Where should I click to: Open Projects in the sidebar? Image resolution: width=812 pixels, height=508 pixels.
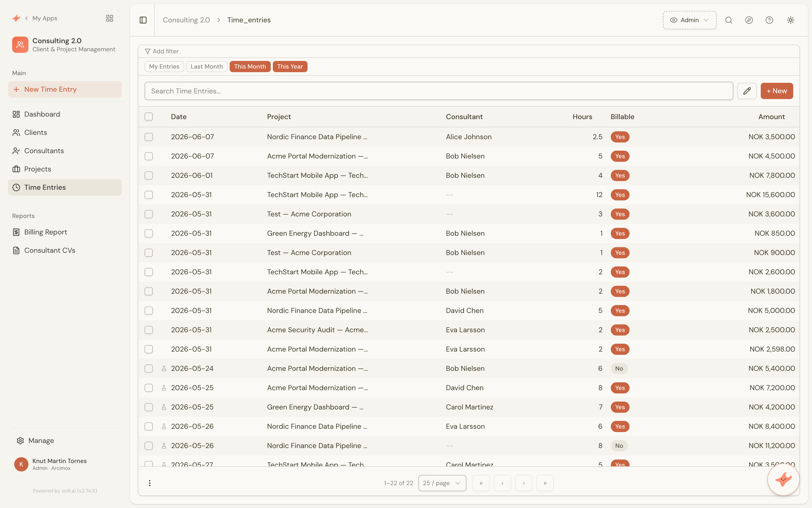point(65,169)
